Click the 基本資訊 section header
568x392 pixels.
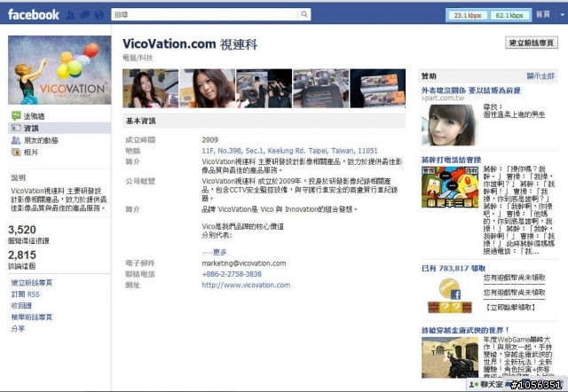(x=264, y=121)
